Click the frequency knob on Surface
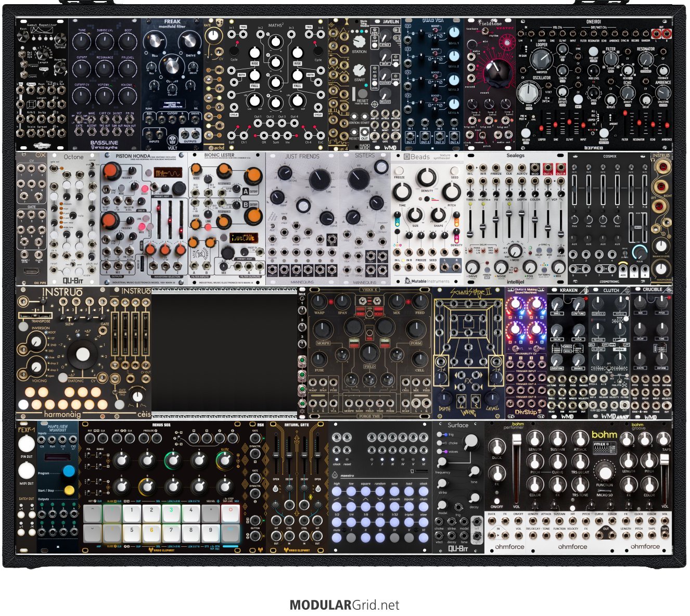The image size is (690, 616). point(441,462)
